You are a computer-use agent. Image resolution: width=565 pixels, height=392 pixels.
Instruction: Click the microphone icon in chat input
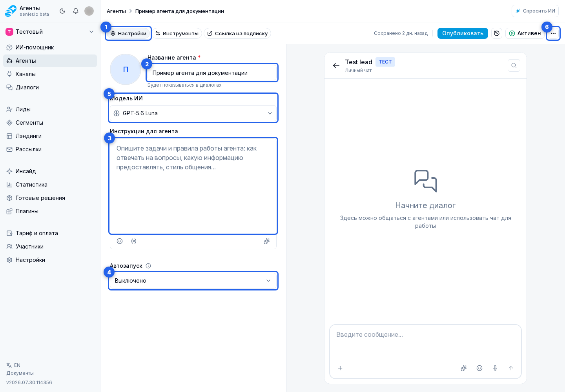point(495,368)
